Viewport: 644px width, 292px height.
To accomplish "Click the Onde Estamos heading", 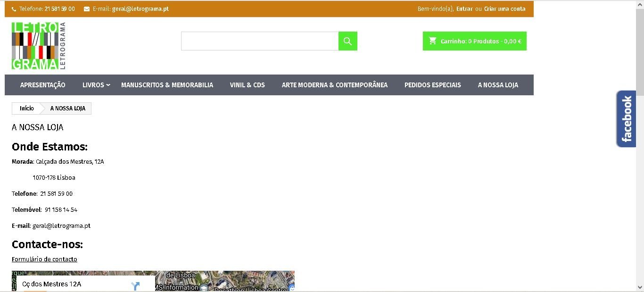I will 50,147.
